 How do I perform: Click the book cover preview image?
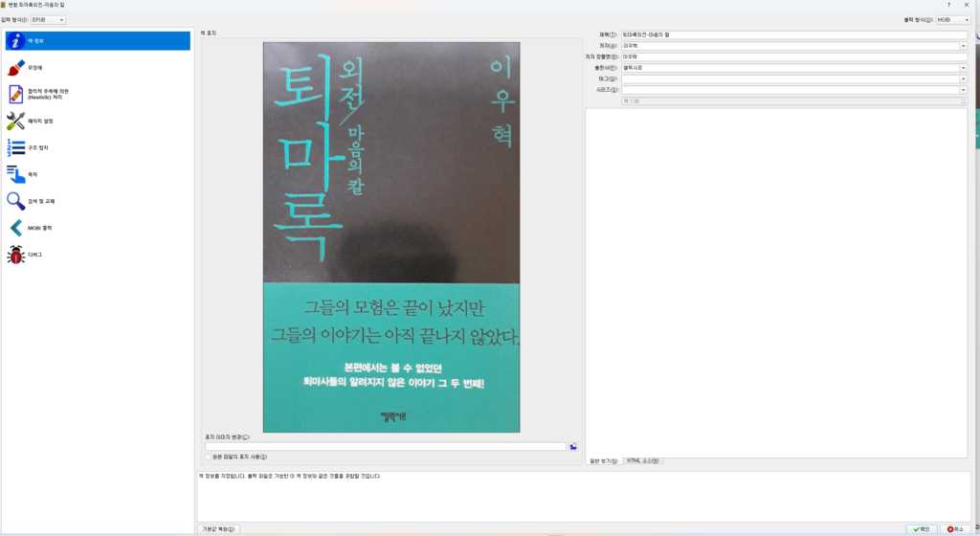(x=391, y=237)
